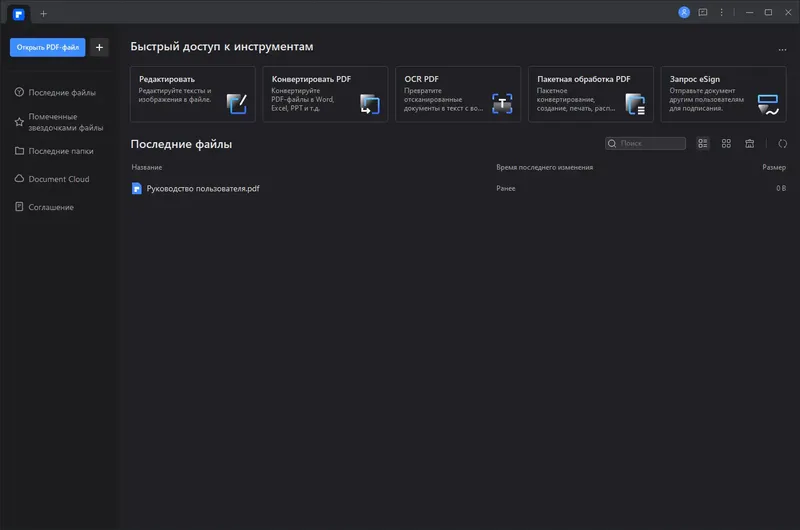Click the clear recent files trash icon
Image resolution: width=800 pixels, height=530 pixels.
tap(749, 143)
